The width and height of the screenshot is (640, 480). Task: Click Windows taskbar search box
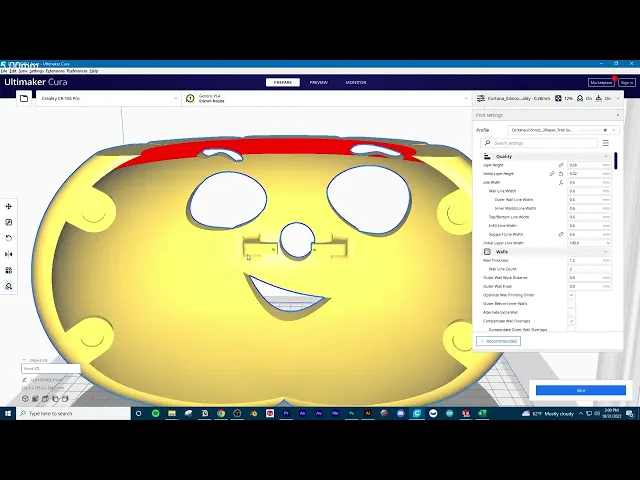(73, 413)
